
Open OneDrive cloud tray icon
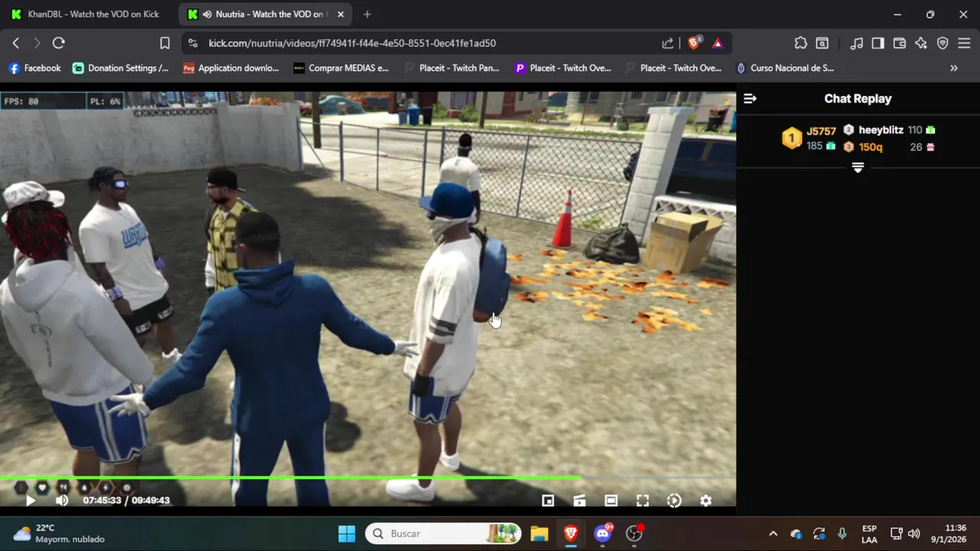coord(796,533)
